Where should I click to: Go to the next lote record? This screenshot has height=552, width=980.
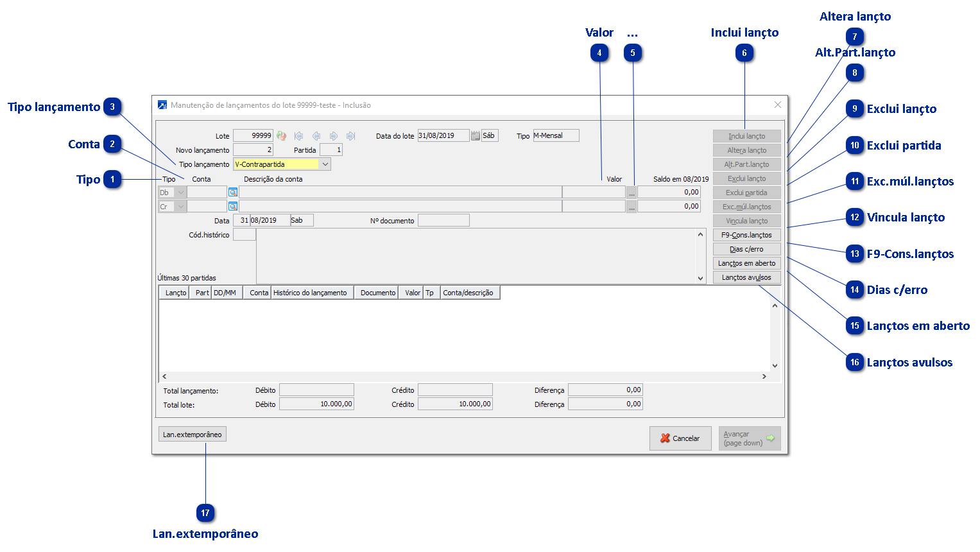(x=334, y=136)
